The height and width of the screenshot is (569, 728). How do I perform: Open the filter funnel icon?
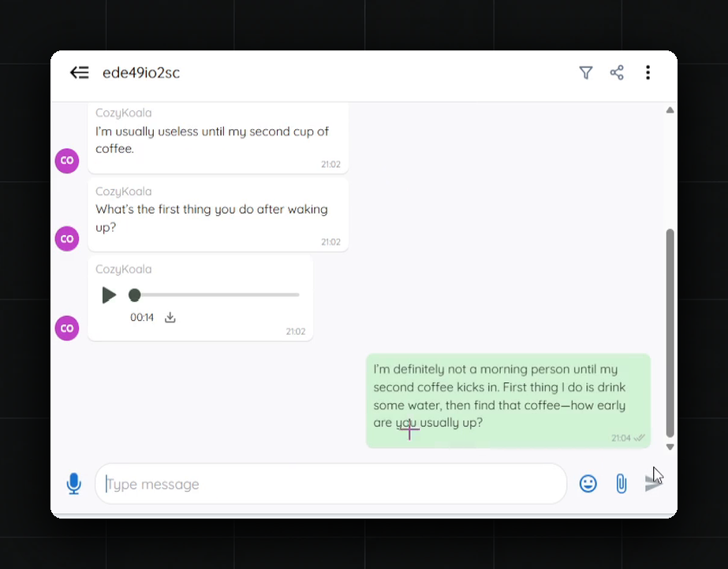(x=585, y=73)
